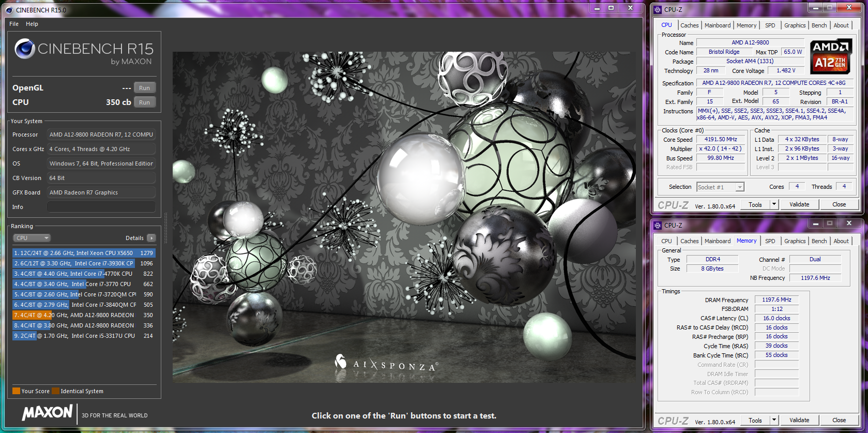Maximize the Cinebench R15.0 window
This screenshot has width=868, height=433.
click(611, 8)
